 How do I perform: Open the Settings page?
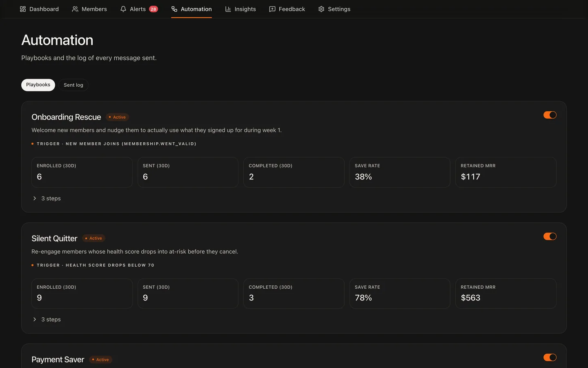(334, 9)
